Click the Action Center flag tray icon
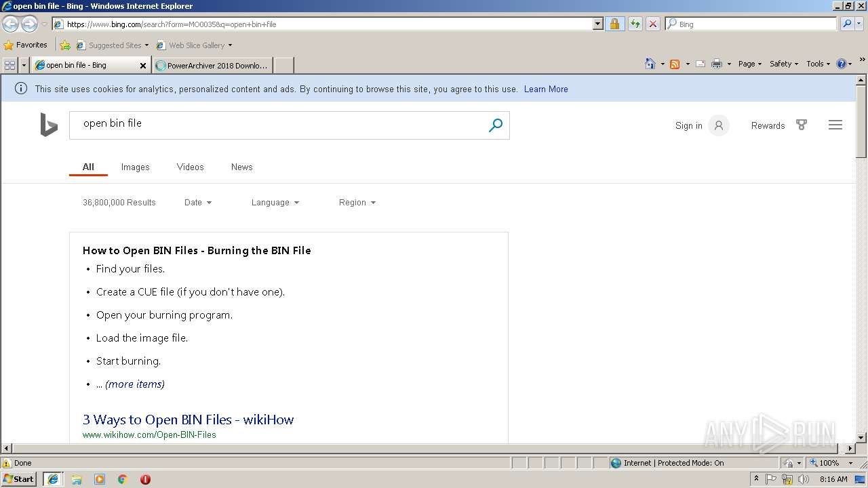868x488 pixels. click(x=771, y=479)
